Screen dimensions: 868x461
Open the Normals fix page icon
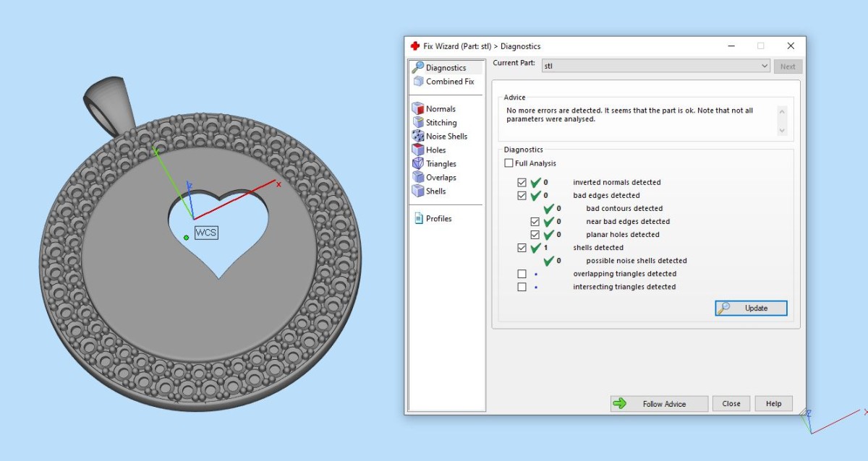click(x=417, y=109)
